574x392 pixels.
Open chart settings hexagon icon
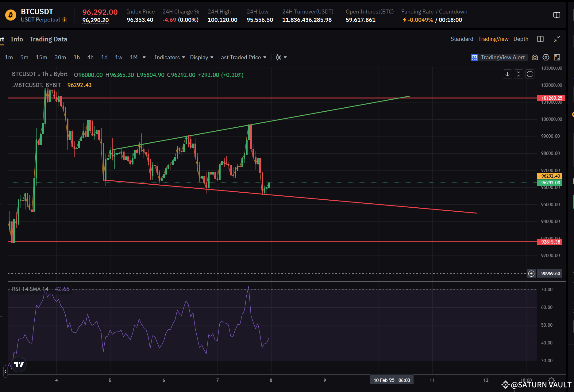[x=546, y=57]
